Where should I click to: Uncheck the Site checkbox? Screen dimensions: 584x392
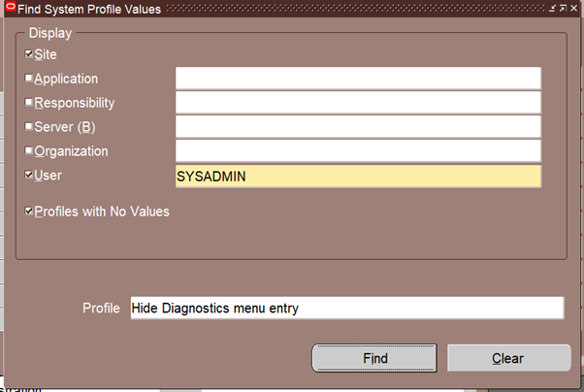click(x=29, y=54)
